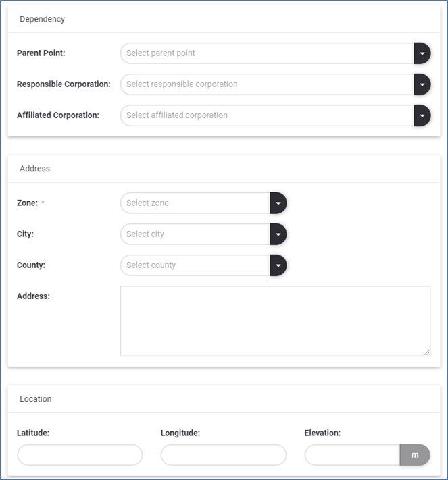This screenshot has height=480, width=448.
Task: Click the Elevation input field
Action: 352,455
